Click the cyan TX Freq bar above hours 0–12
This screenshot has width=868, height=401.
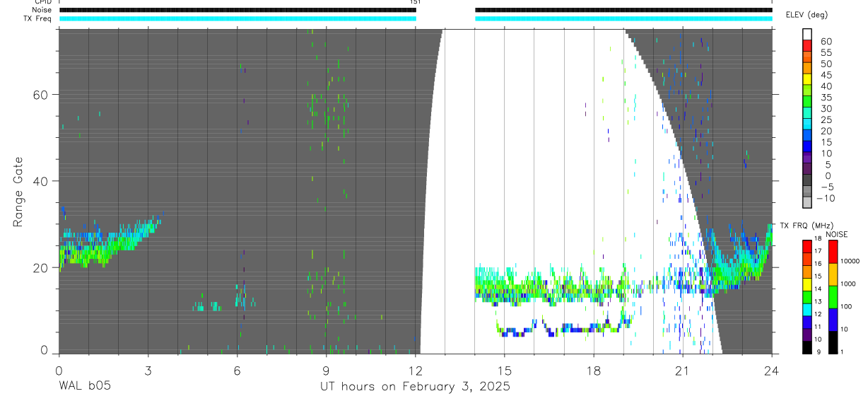coord(237,18)
